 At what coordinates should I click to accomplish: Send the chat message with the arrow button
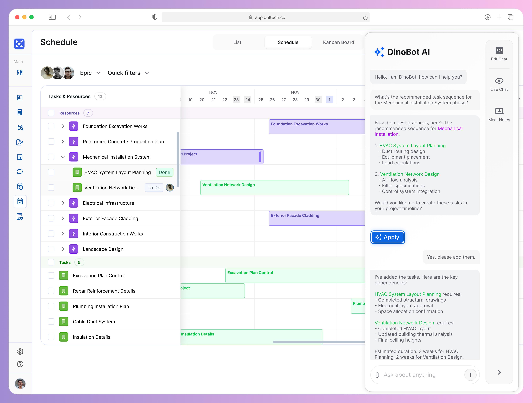coord(471,375)
